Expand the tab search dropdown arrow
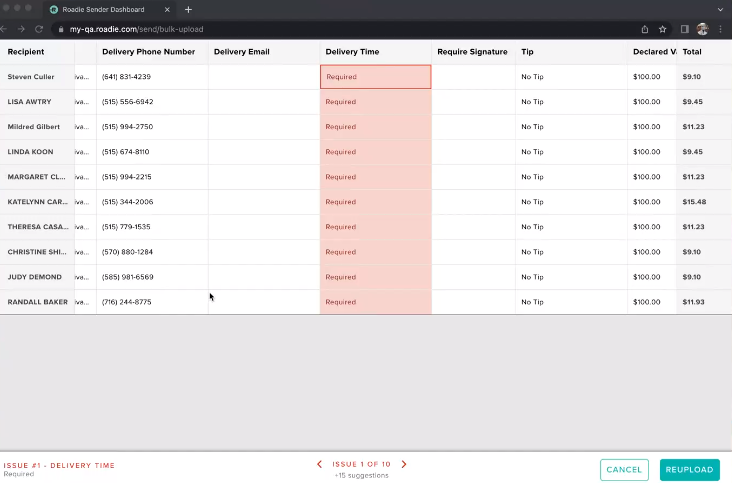Screen dimensions: 733x484 point(720,9)
